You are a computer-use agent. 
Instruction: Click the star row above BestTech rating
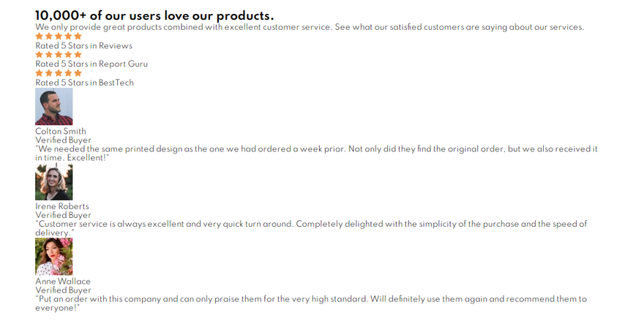(59, 73)
